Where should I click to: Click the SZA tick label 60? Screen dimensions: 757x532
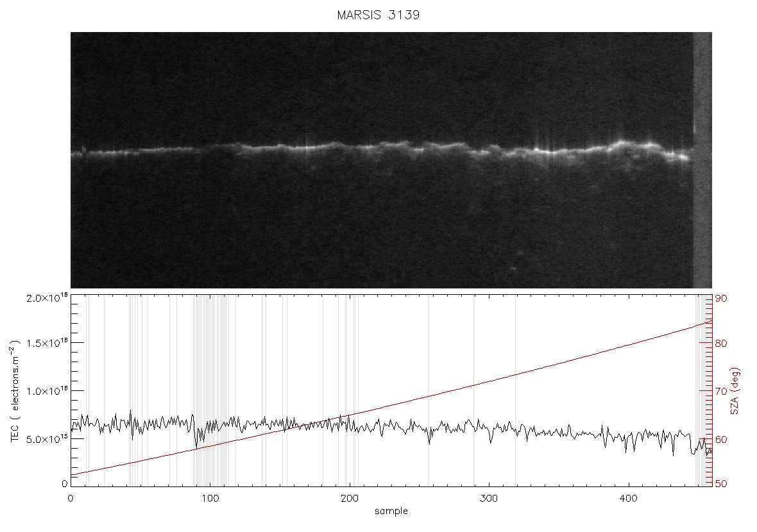721,440
